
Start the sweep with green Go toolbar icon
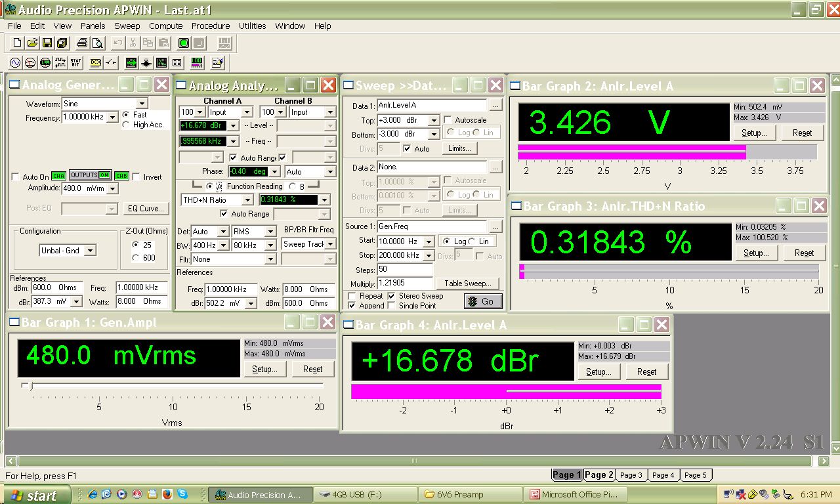pos(184,43)
